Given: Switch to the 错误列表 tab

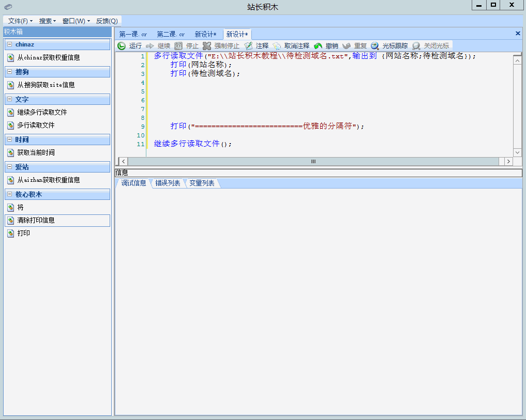Looking at the screenshot, I should [168, 183].
